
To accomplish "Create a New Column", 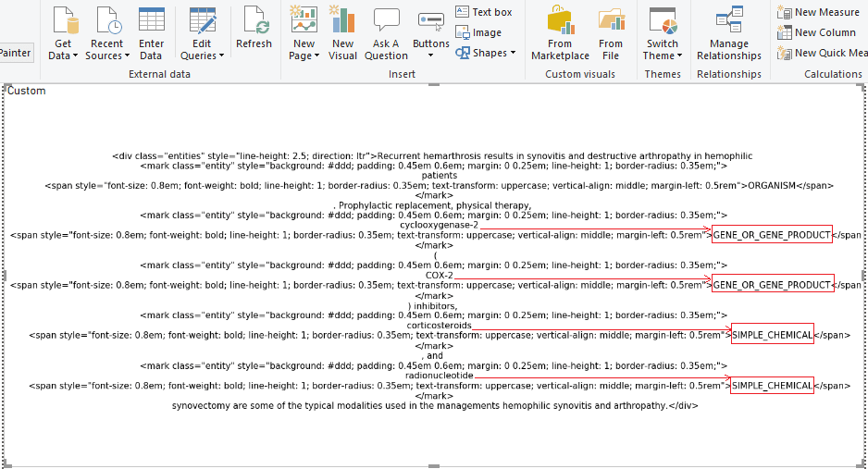I will [x=816, y=32].
